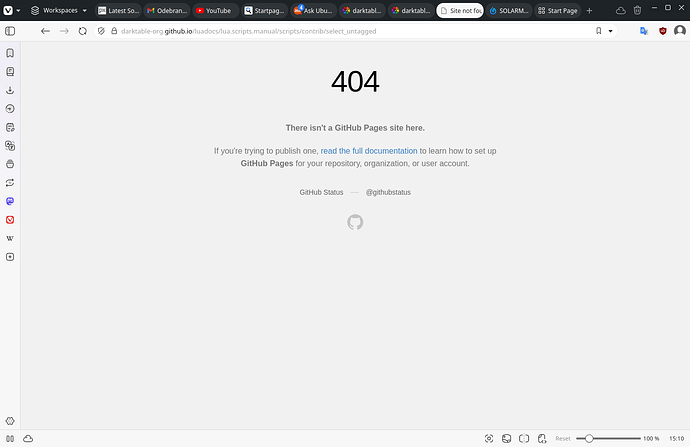Reload the current page
Screen dimensions: 690x447
(83, 31)
